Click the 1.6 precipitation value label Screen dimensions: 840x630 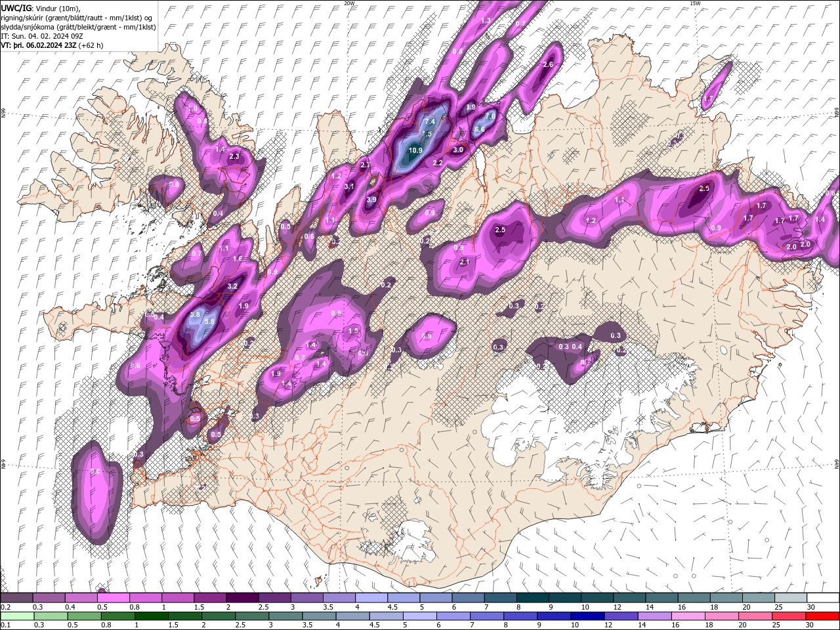coord(238,259)
